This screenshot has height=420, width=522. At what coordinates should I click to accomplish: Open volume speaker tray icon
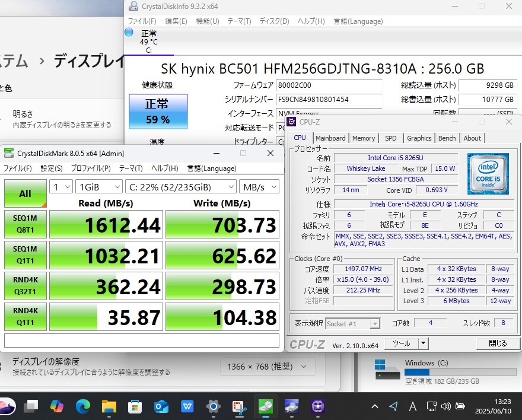coord(445,406)
